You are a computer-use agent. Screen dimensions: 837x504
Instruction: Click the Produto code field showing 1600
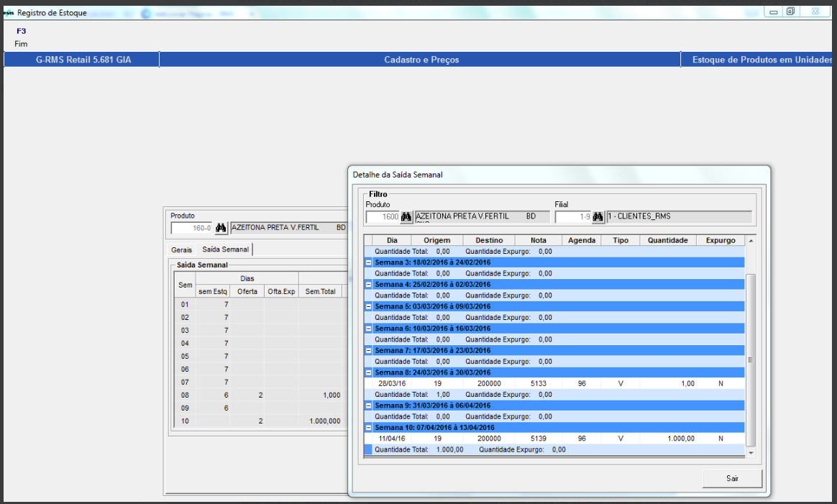pos(383,216)
